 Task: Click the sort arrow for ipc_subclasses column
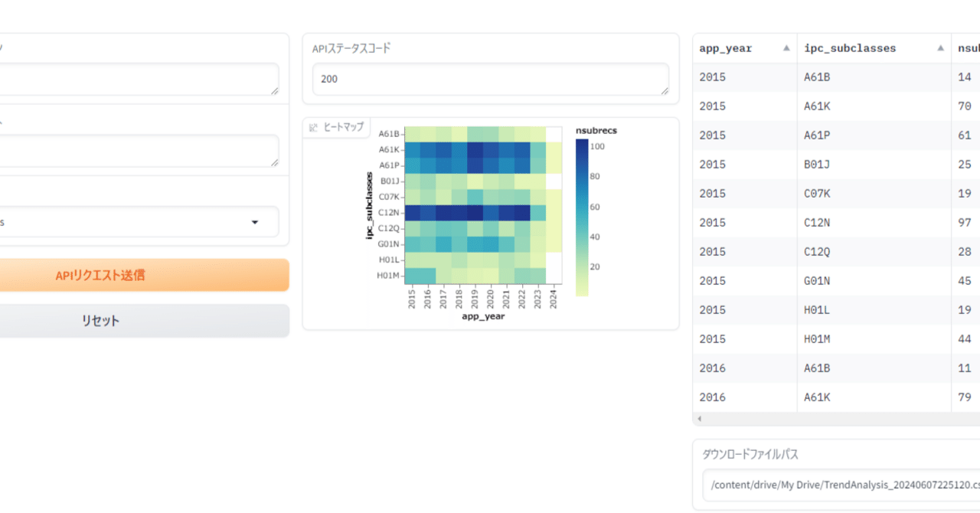(940, 48)
